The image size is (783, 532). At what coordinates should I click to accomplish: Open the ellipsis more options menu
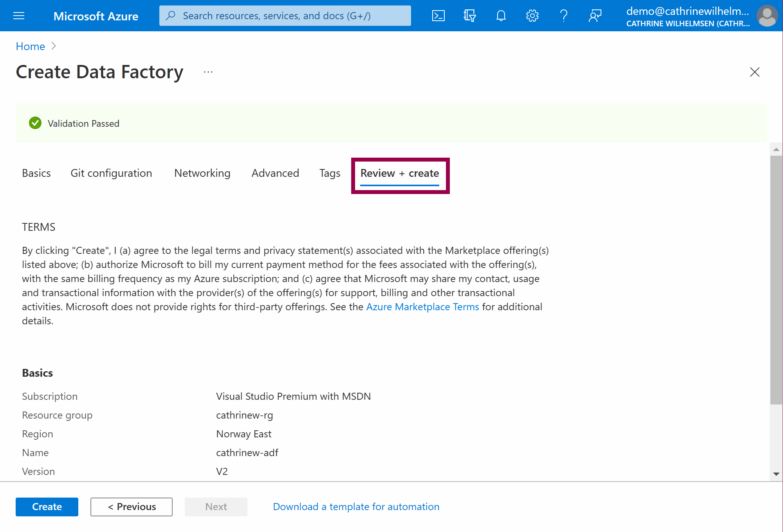208,72
